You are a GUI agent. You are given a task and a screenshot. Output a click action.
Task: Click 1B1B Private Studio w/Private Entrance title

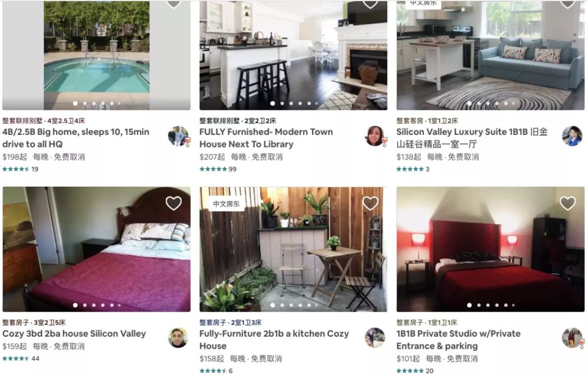pos(458,340)
